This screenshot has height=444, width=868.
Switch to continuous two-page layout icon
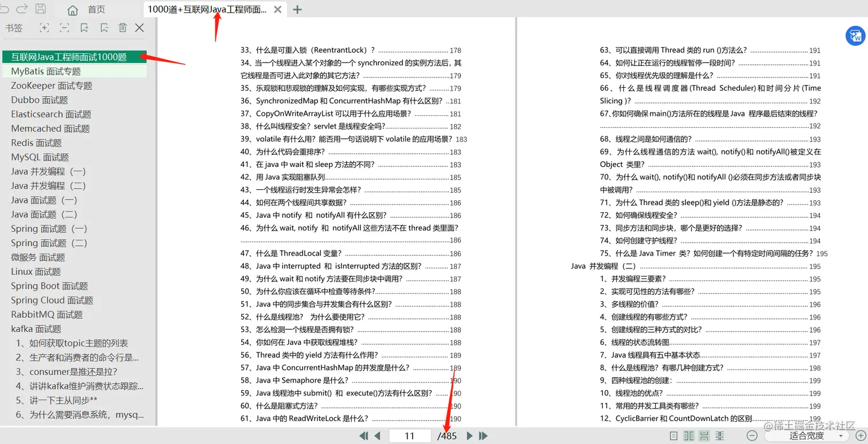(x=720, y=436)
